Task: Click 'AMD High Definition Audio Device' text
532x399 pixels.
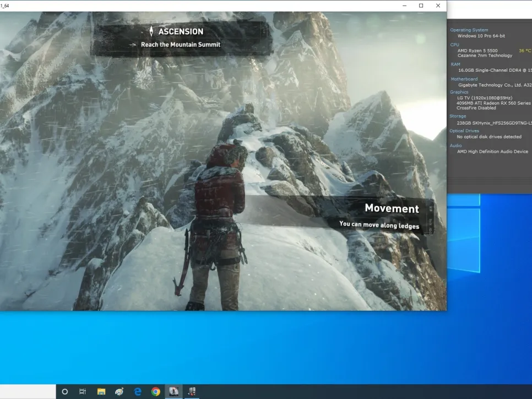Action: 492,152
